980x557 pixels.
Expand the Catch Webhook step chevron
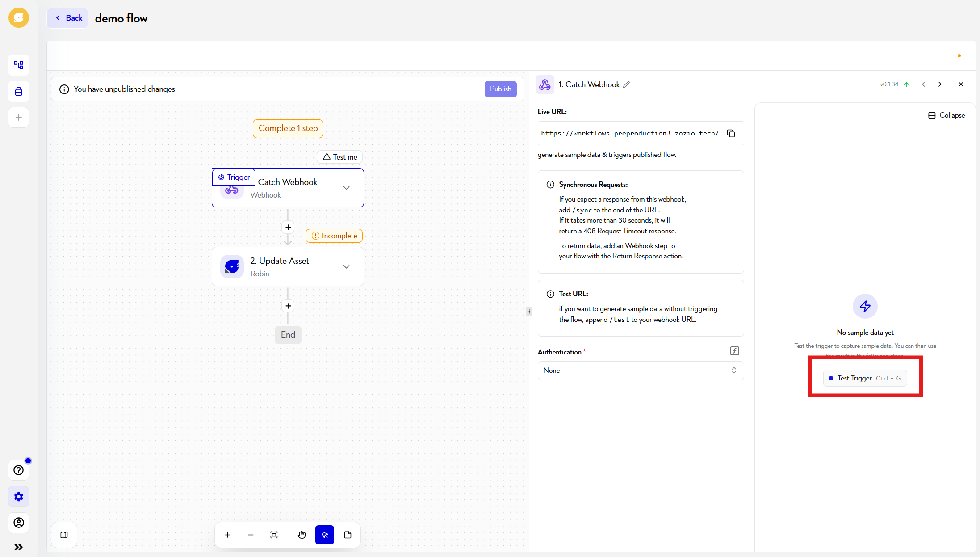tap(347, 188)
